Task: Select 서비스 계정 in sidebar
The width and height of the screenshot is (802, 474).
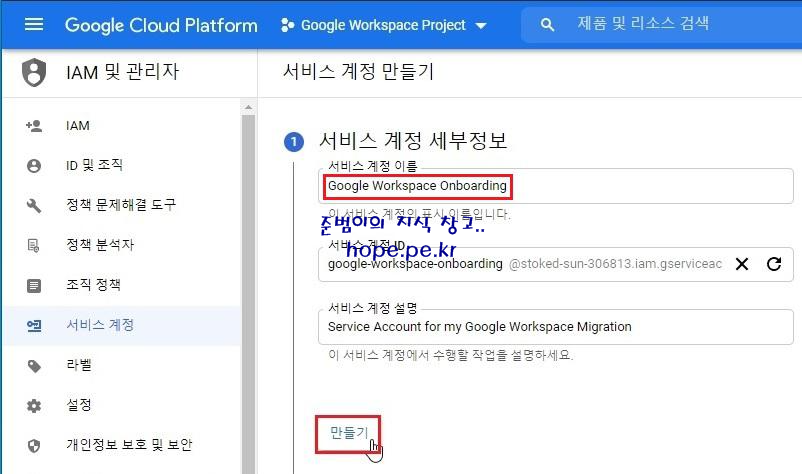Action: pyautogui.click(x=122, y=325)
